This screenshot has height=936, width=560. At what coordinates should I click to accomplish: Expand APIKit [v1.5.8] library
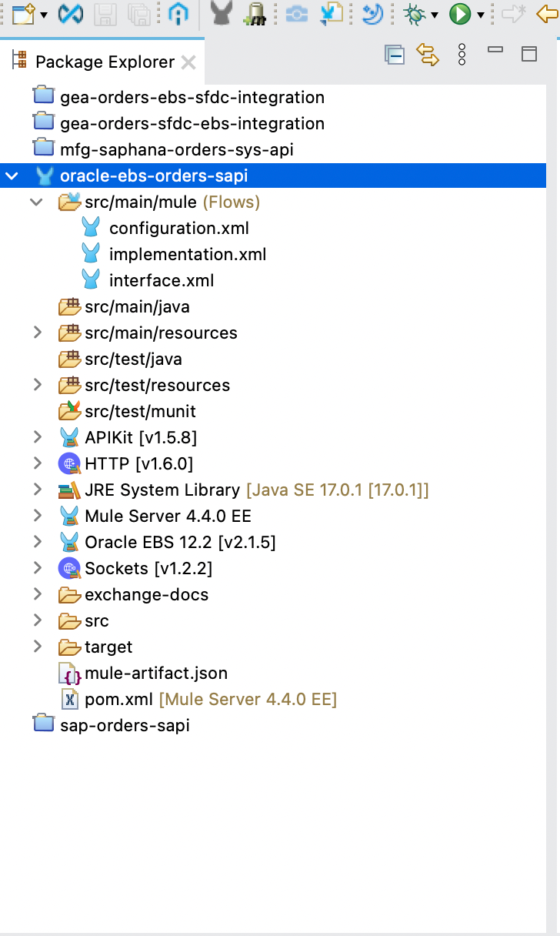37,438
